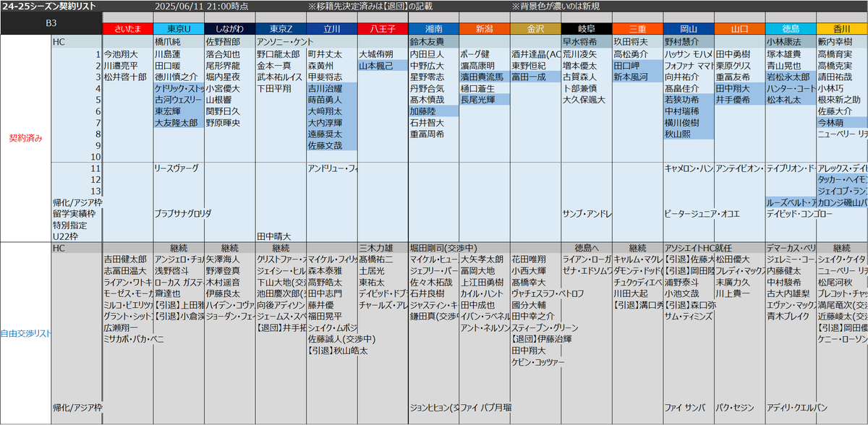Screen dimensions: 868x425
Task: Click the 徳島 team header
Action: [790, 29]
